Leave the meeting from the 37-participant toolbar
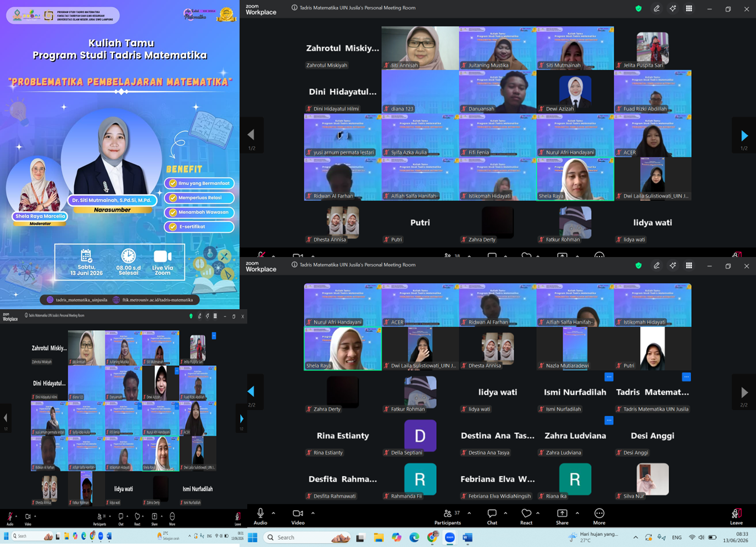This screenshot has height=547, width=756. (x=736, y=516)
